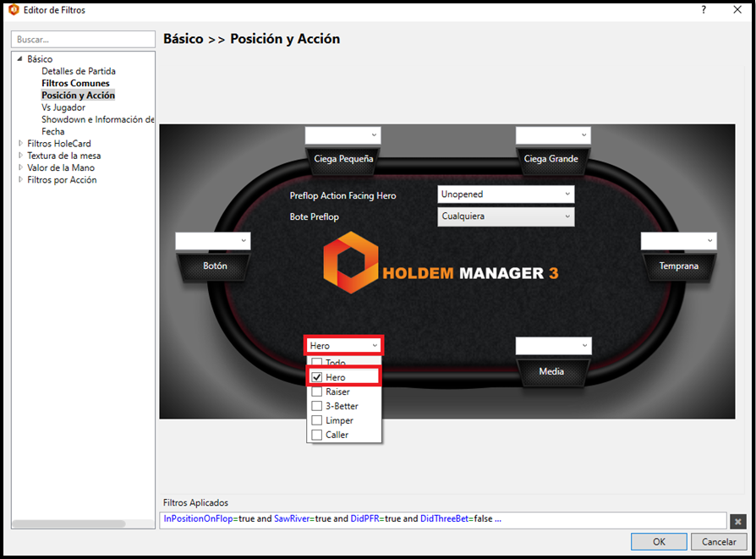Click the Filtros Aplicados expression field
Screen dimensions: 756x559
[442, 519]
